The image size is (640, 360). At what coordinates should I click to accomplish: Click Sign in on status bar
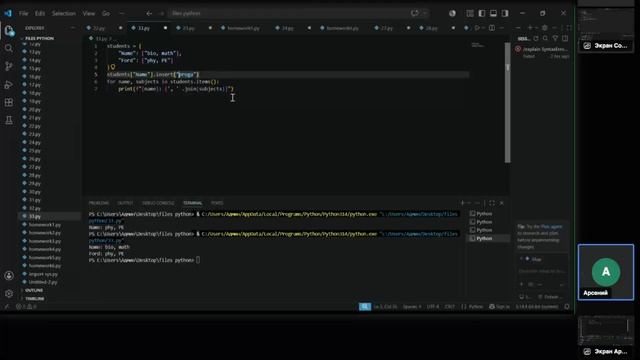pyautogui.click(x=499, y=307)
